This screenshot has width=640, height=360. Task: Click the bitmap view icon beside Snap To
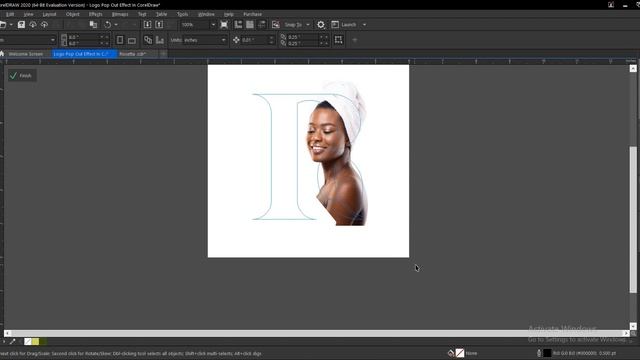[x=276, y=25]
